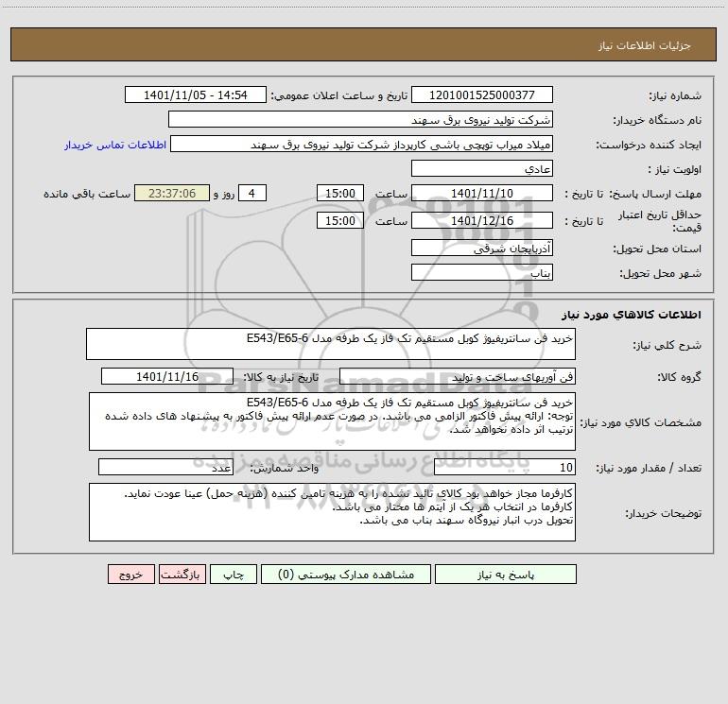Click the quantity field showing 10
This screenshot has width=728, height=704.
[x=505, y=468]
